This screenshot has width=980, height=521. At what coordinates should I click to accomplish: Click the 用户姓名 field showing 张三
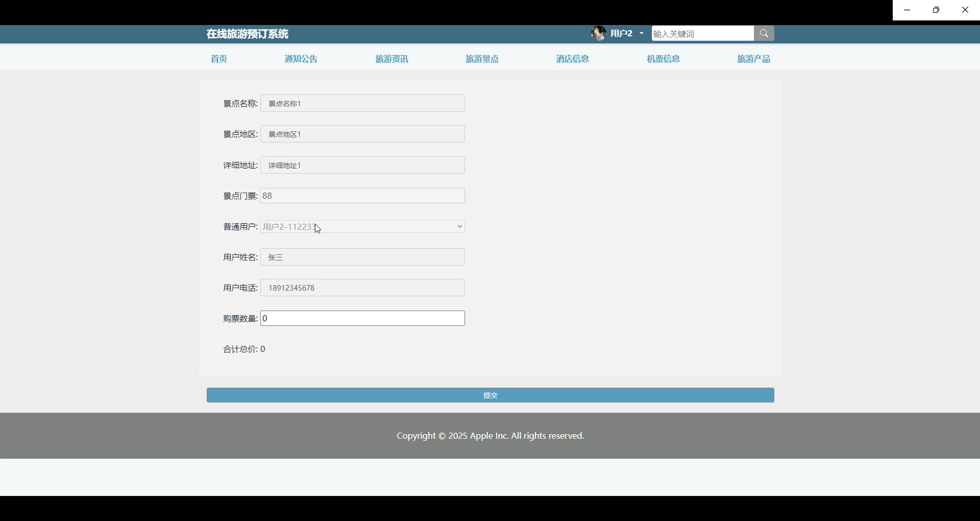coord(363,257)
